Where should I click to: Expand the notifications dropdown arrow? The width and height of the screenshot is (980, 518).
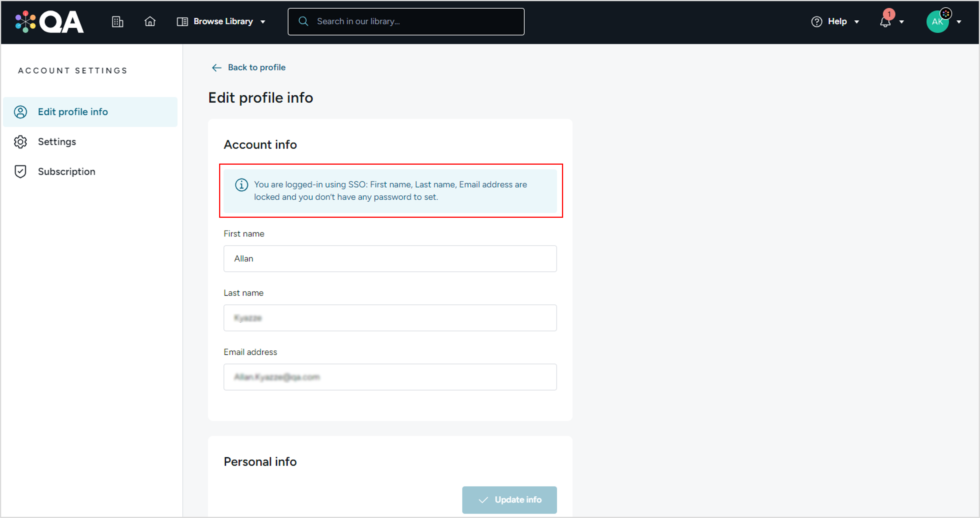901,22
